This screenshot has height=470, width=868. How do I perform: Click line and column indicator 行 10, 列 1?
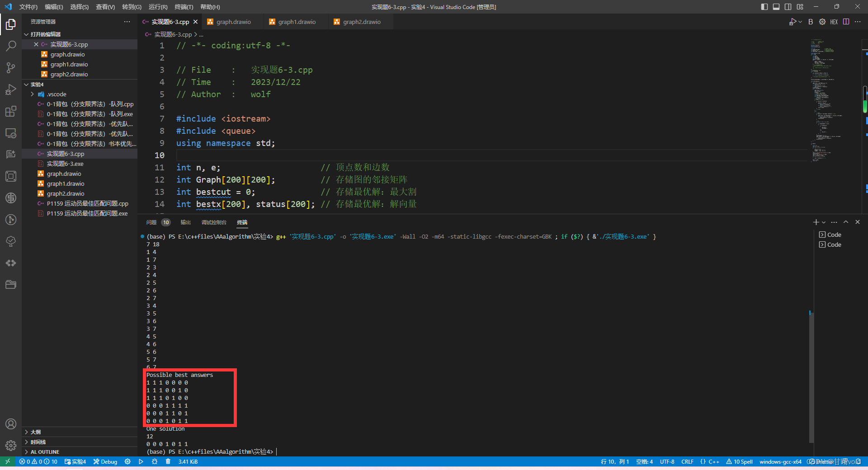click(615, 461)
